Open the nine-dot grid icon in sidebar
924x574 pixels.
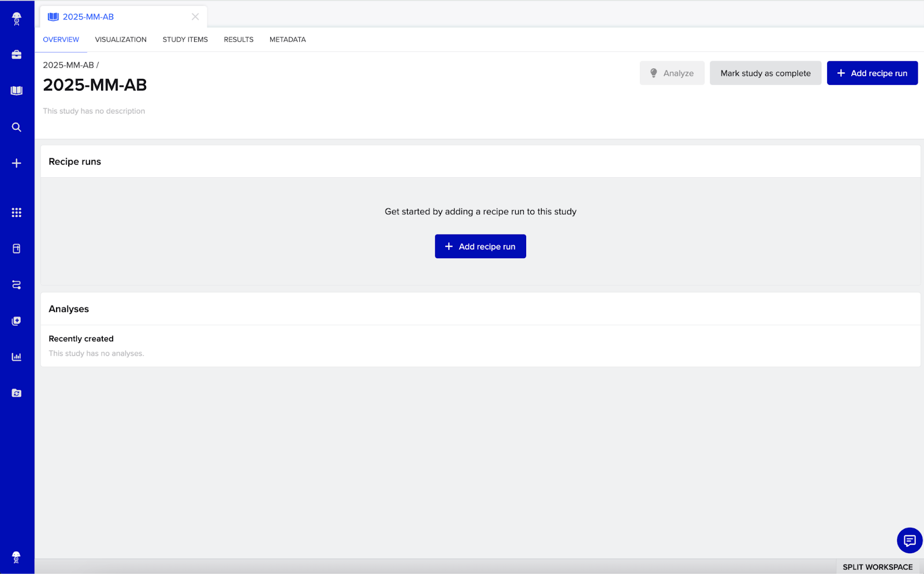point(17,213)
